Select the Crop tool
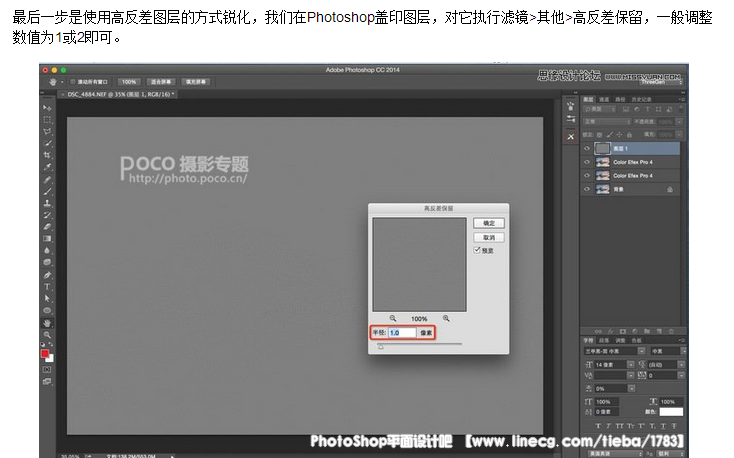Viewport: 734px width, 458px height. [x=47, y=155]
